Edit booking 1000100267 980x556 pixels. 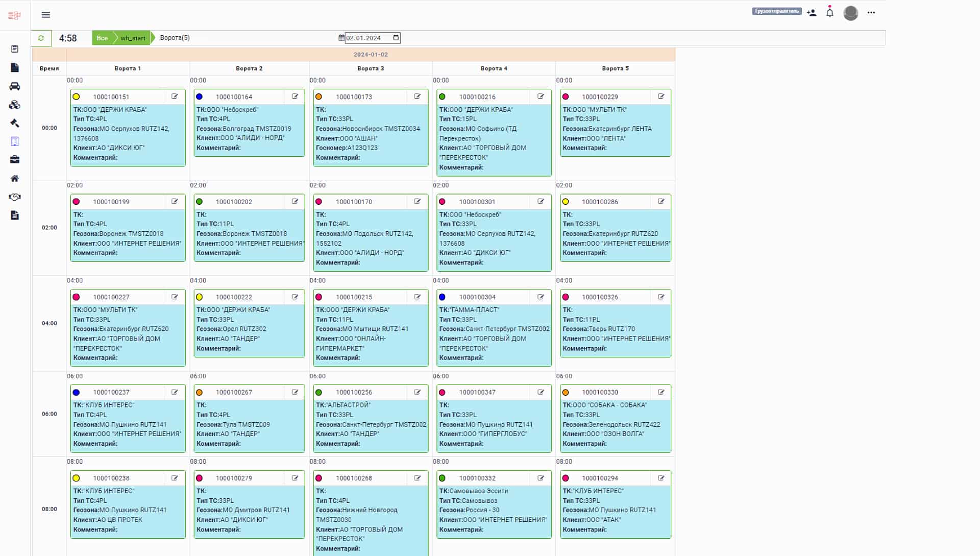[295, 393]
